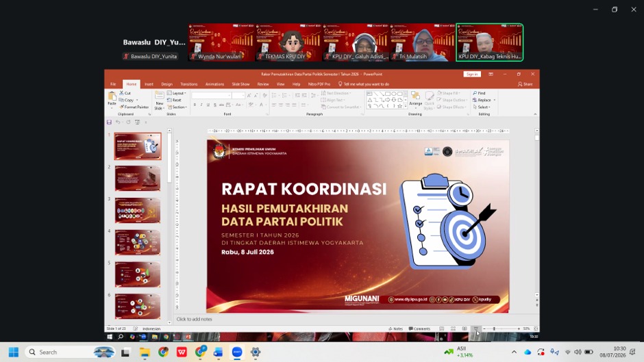
Task: Click Decrease List Level icon
Action: (297, 95)
